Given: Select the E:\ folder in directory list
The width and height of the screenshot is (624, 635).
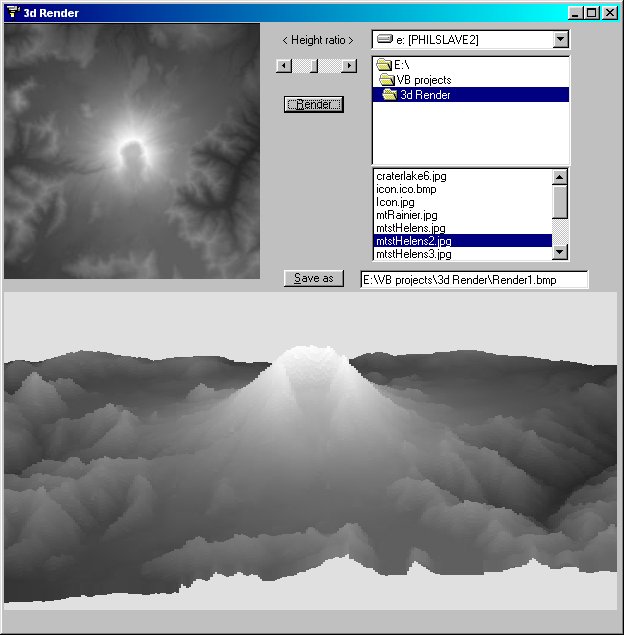Looking at the screenshot, I should [471, 65].
